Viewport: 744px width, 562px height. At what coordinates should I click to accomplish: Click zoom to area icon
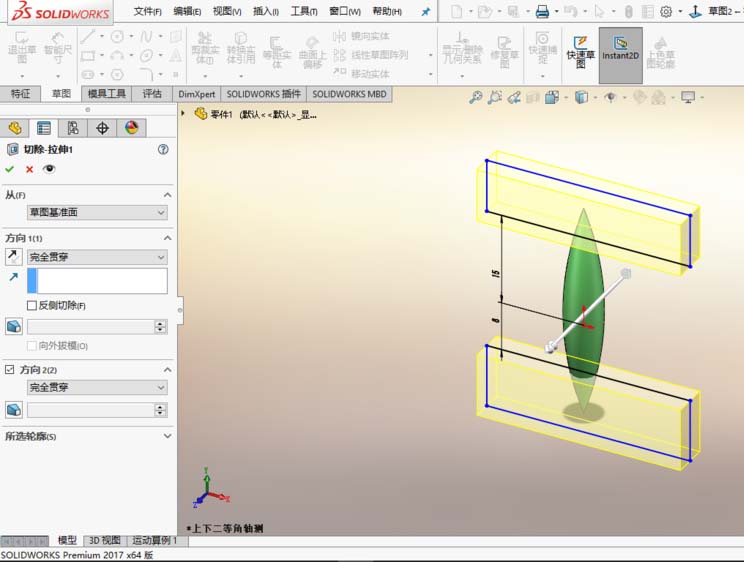[495, 97]
